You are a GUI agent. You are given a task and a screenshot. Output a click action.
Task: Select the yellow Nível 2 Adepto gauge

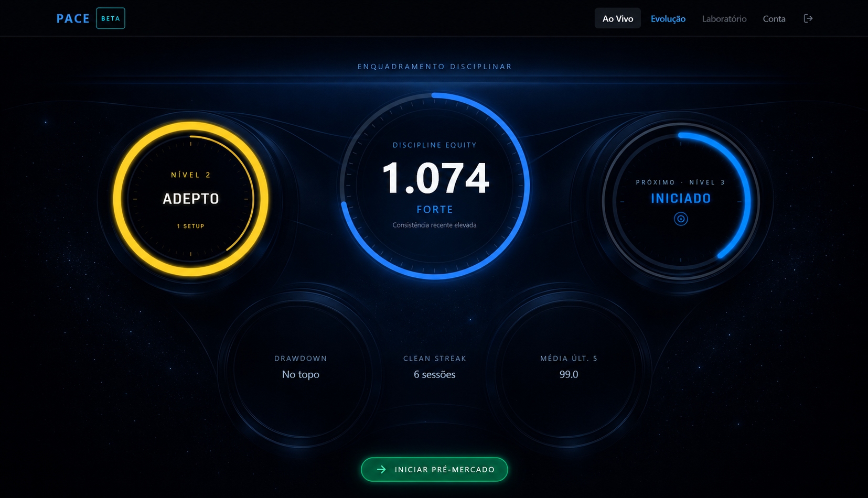click(x=191, y=199)
